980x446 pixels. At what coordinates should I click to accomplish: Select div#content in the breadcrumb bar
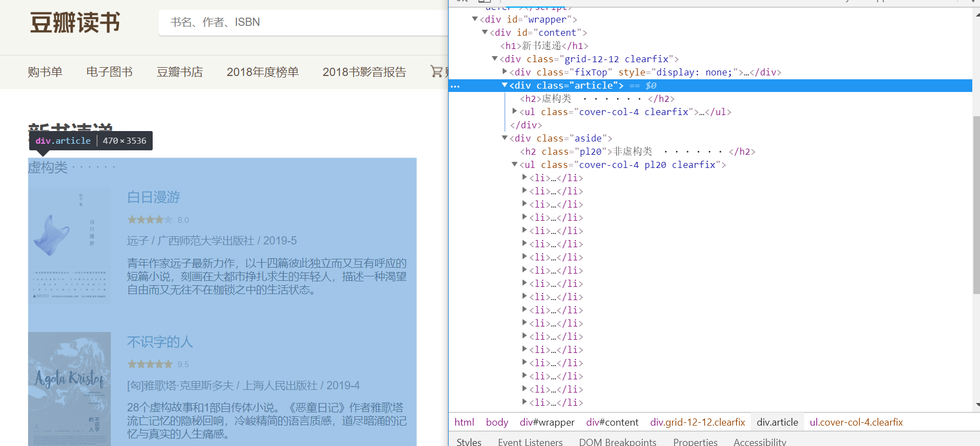click(612, 422)
